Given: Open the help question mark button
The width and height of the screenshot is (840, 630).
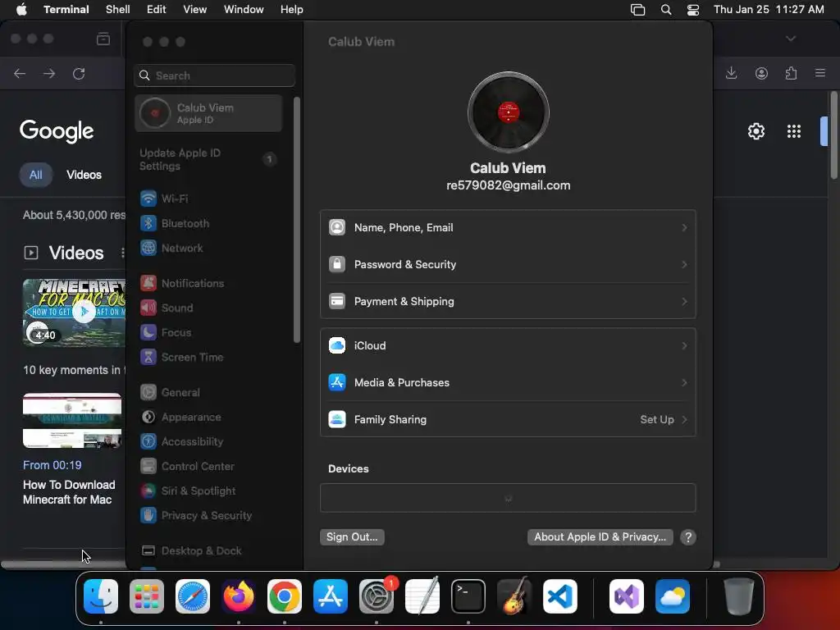Looking at the screenshot, I should pos(688,537).
